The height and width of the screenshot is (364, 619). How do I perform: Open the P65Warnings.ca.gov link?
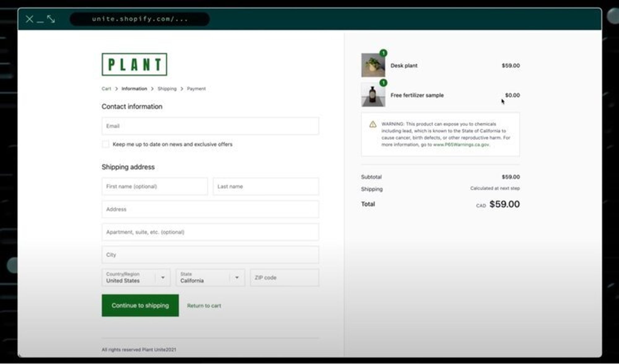click(x=461, y=145)
